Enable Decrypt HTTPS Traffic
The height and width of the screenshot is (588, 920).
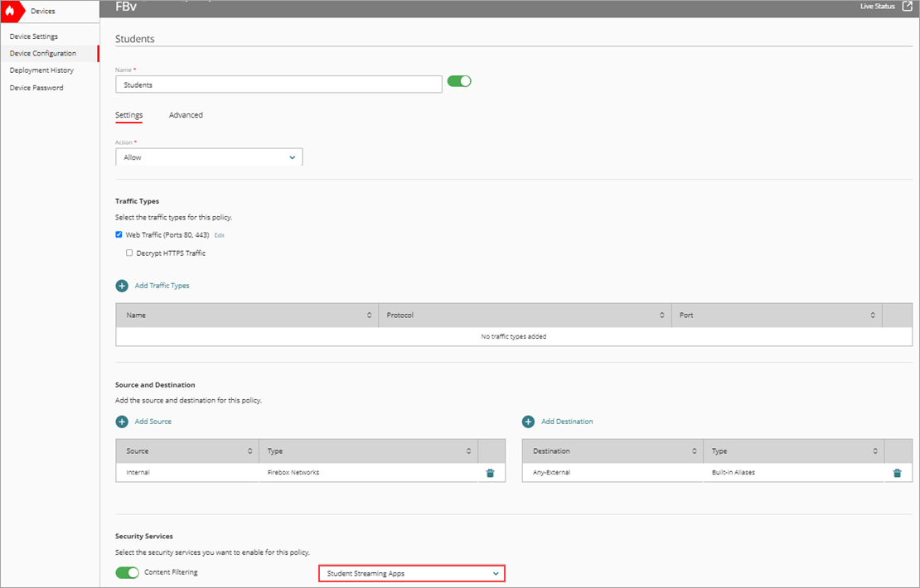click(x=129, y=253)
